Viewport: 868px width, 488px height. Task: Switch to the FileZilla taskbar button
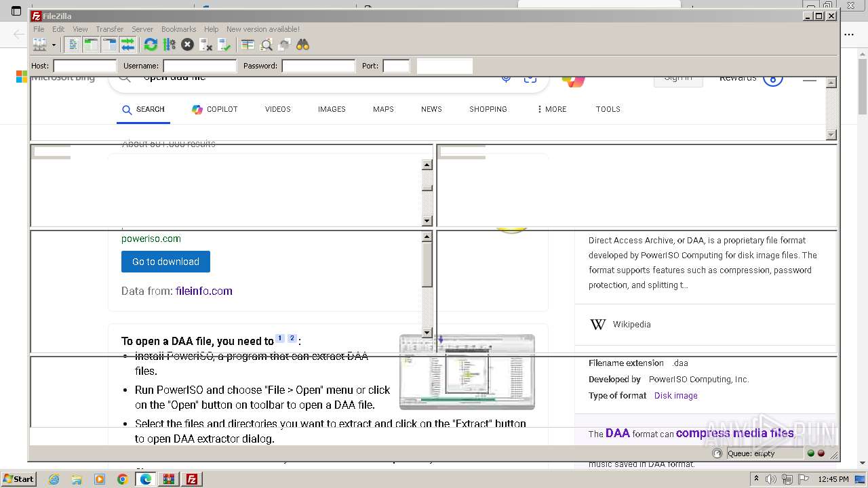pos(192,479)
